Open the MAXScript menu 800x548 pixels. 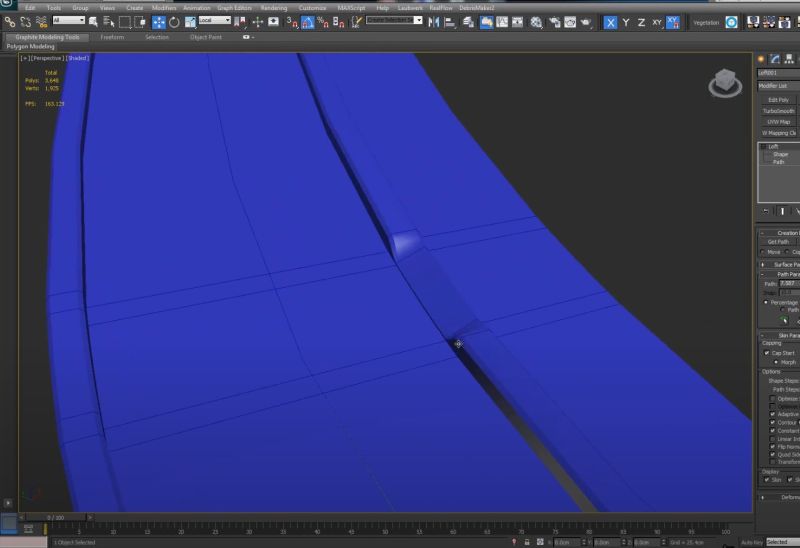click(351, 8)
